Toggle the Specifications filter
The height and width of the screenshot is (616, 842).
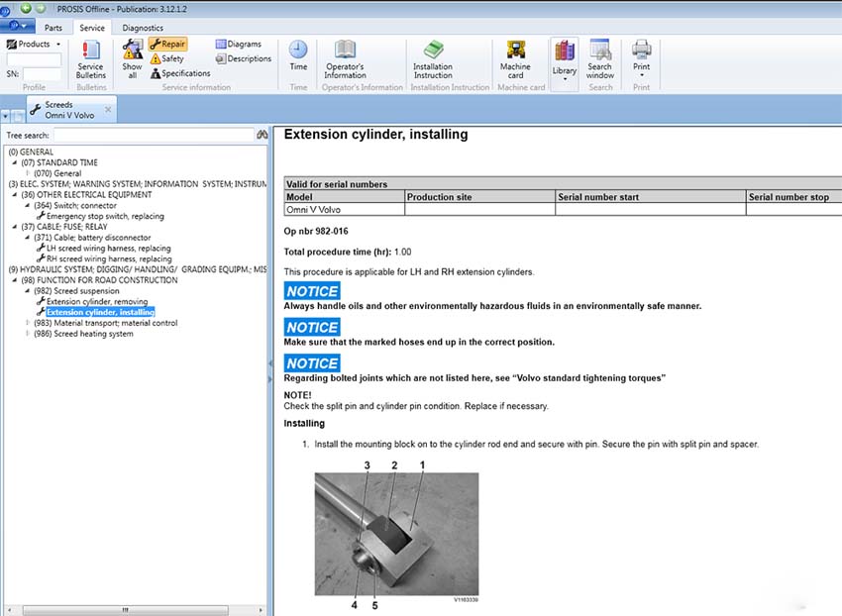pos(180,73)
